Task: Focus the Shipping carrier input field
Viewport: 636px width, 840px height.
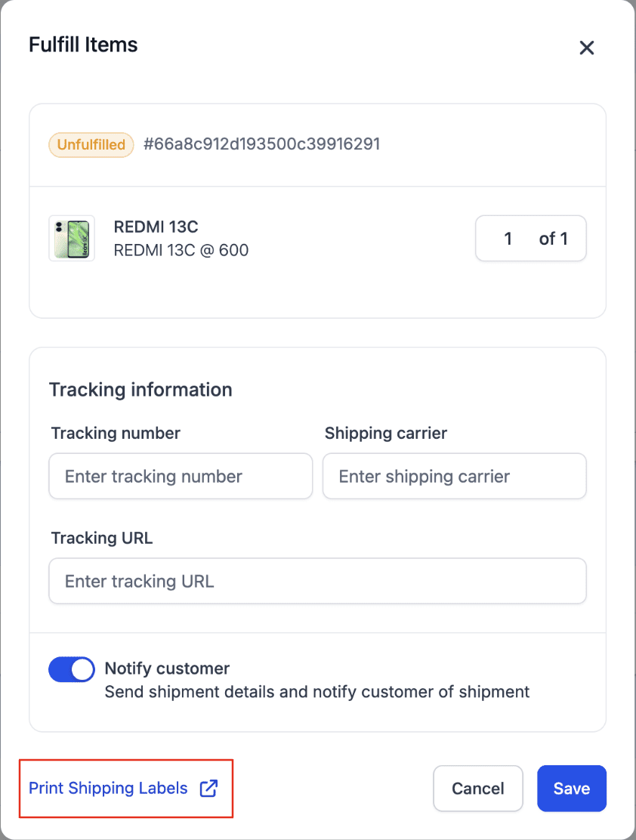Action: click(x=455, y=476)
